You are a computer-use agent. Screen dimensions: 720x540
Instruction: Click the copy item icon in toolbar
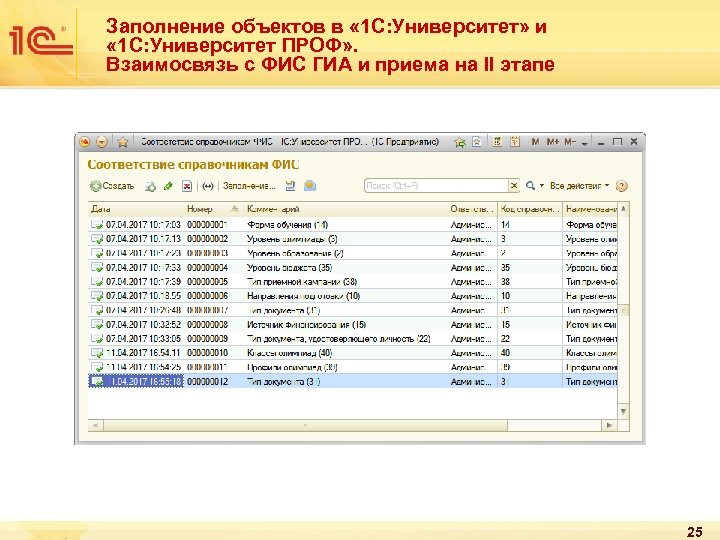tap(151, 186)
